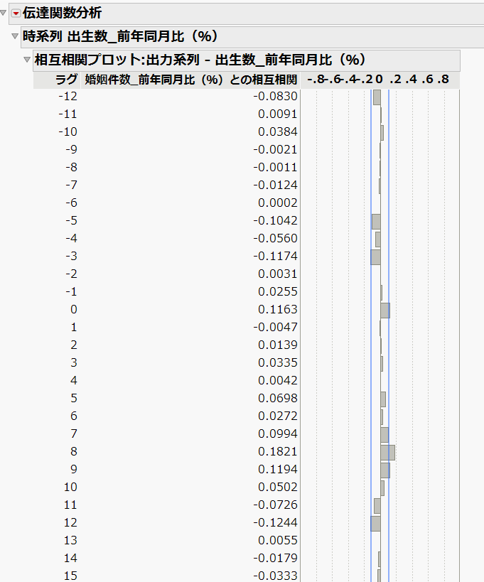The height and width of the screenshot is (582, 484).
Task: Select the value -0.1174 at lag -3
Action: click(275, 256)
